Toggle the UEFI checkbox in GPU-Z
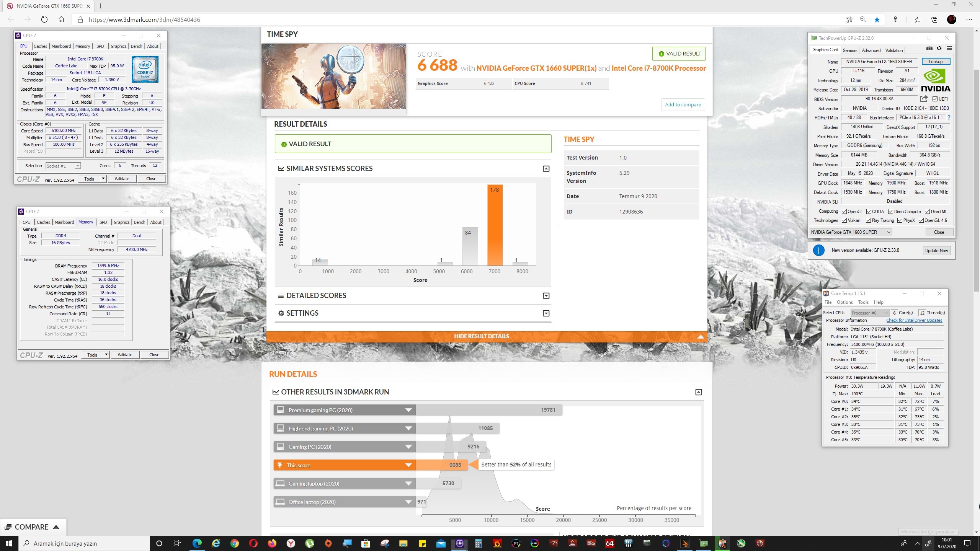980x551 pixels. point(934,99)
